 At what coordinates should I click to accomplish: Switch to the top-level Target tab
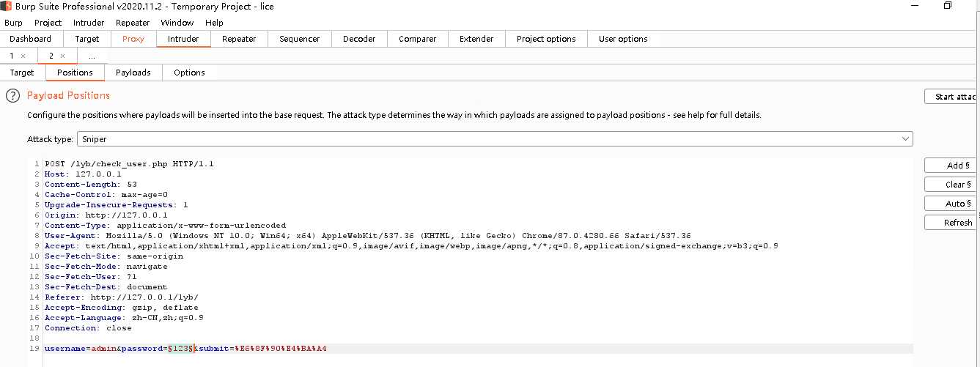pyautogui.click(x=87, y=39)
